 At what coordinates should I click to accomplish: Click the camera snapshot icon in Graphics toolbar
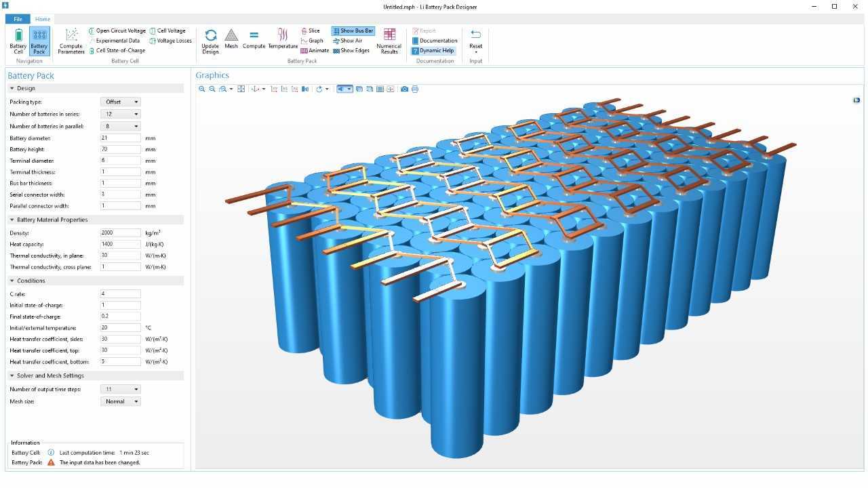pos(404,89)
